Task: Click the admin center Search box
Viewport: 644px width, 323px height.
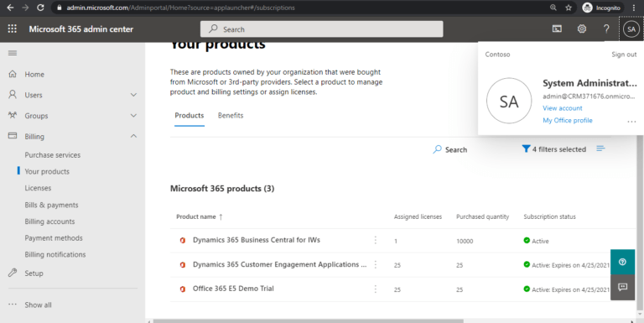Action: [x=322, y=29]
